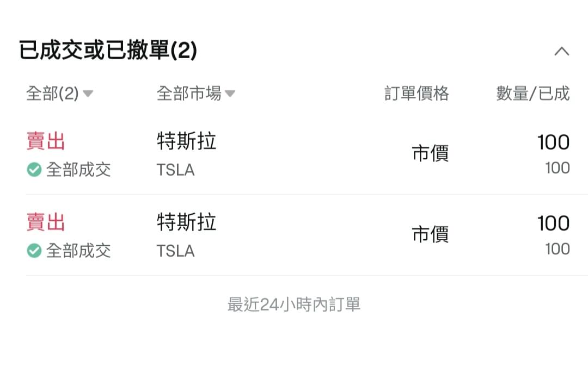
Task: Open the 全部(2) filter dropdown
Action: tap(60, 94)
